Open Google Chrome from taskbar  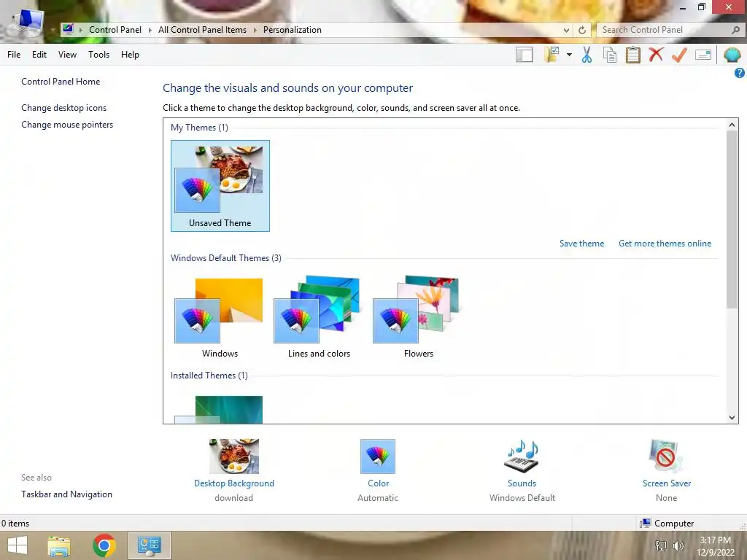tap(104, 545)
